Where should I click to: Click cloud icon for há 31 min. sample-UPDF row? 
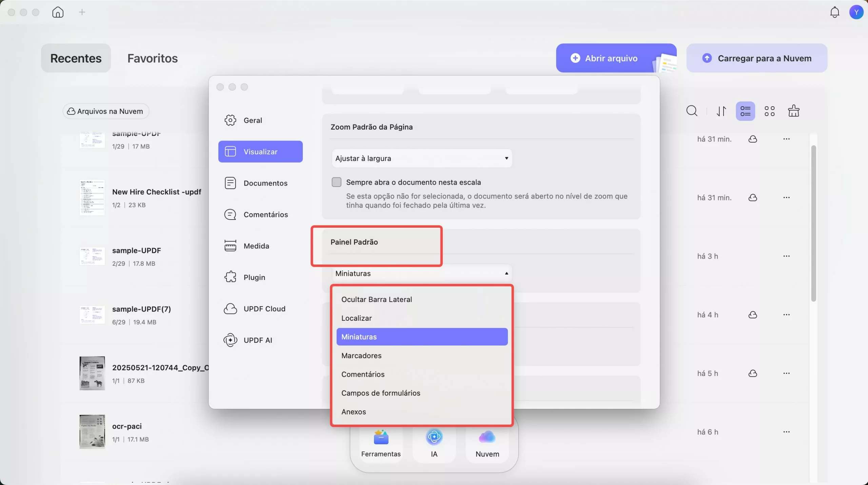[x=753, y=139]
